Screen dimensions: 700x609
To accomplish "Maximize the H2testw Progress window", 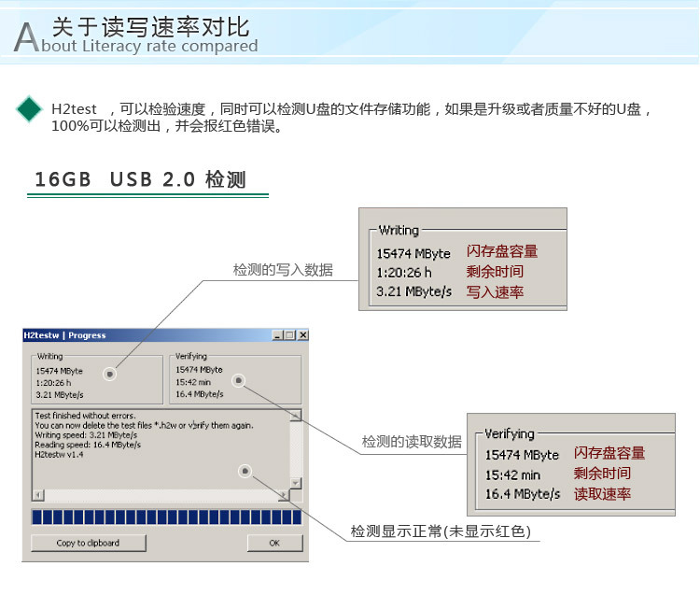I will pos(290,335).
